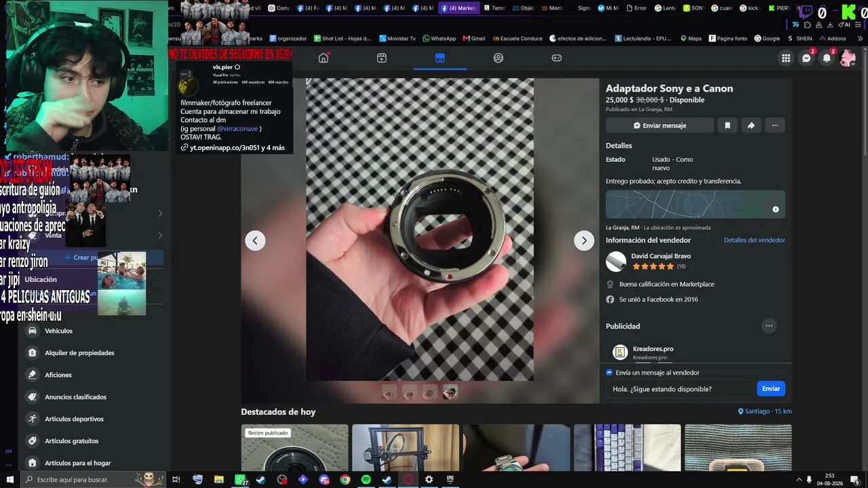Open Kreadores.pro advertisement link

point(653,349)
